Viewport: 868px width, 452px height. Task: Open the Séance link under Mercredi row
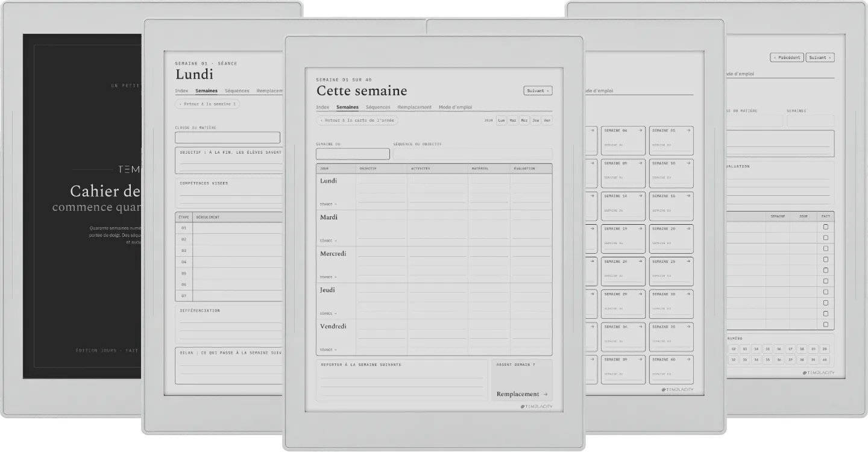[329, 277]
